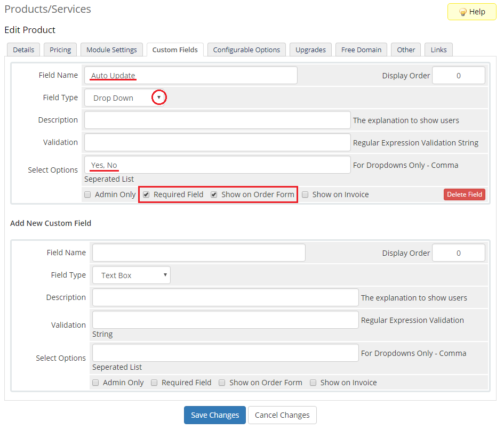Click the Cancel Changes button
Image resolution: width=504 pixels, height=430 pixels.
coord(282,415)
